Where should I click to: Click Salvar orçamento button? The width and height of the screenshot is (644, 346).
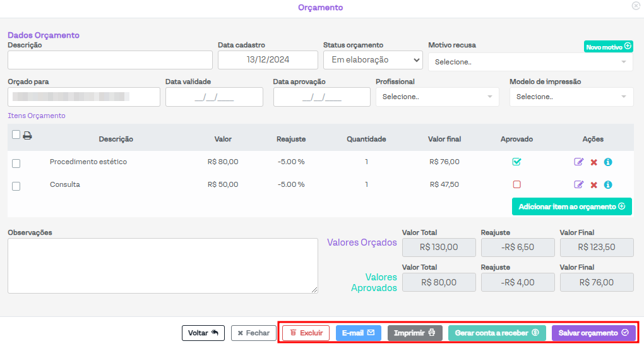click(593, 333)
